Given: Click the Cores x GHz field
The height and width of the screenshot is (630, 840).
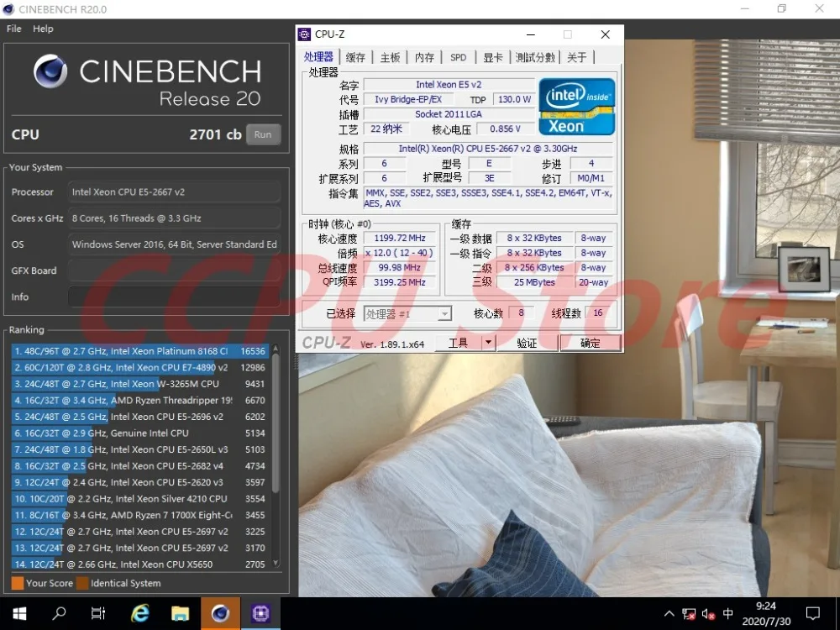Looking at the screenshot, I should click(x=174, y=218).
